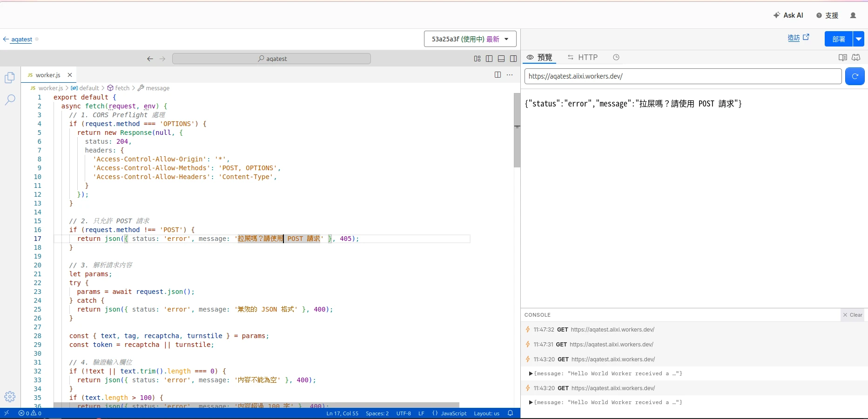
Task: Open the 支援 support menu
Action: coord(828,15)
